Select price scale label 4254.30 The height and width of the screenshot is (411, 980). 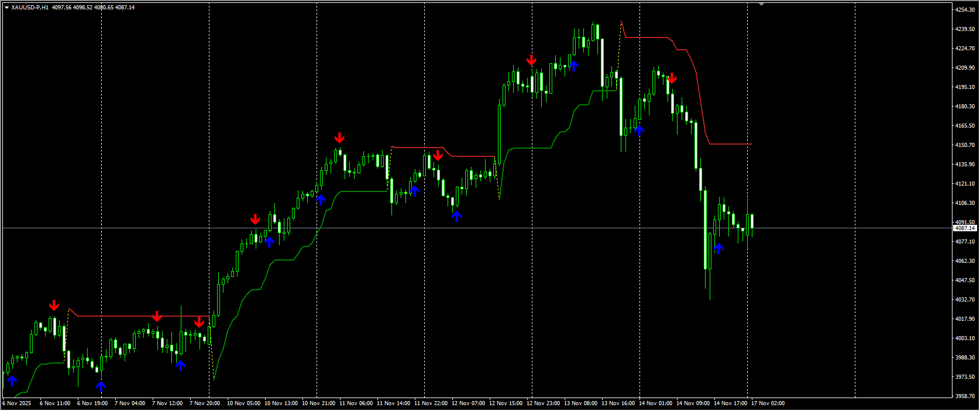[x=965, y=10]
